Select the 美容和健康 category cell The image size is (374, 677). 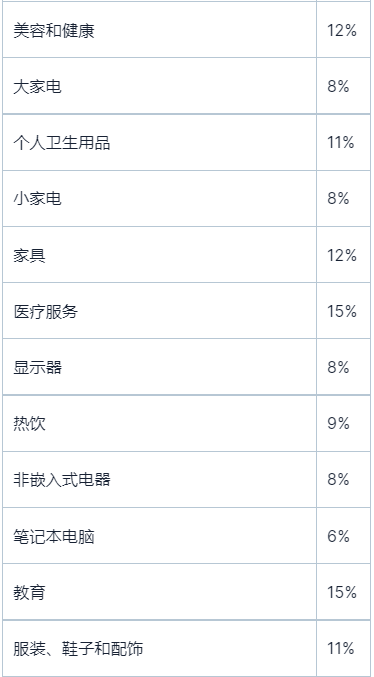[x=159, y=30]
